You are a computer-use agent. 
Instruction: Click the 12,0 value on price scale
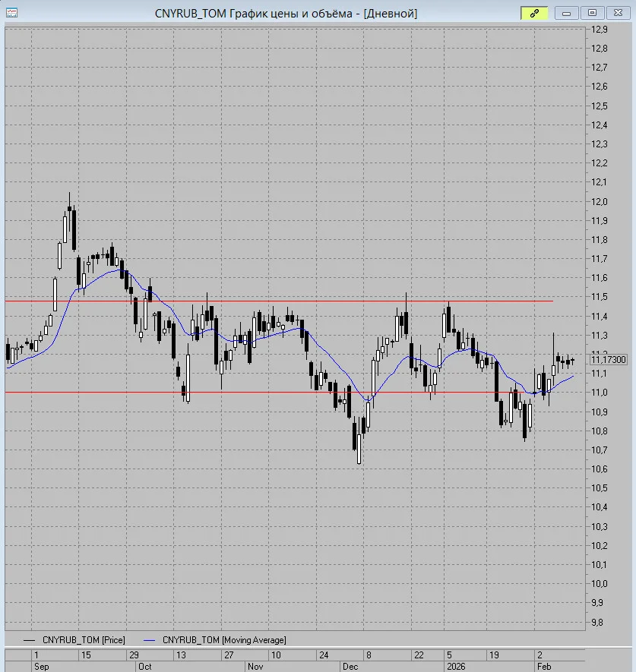tap(599, 201)
